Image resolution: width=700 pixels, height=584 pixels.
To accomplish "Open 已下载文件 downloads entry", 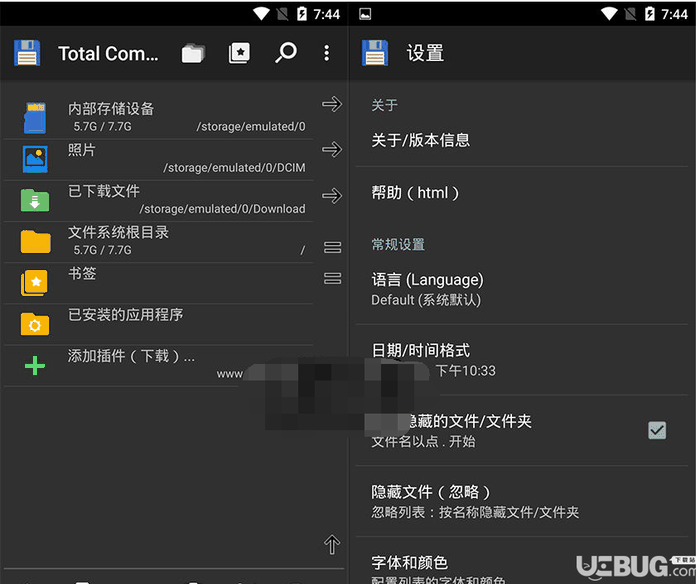I will click(158, 200).
